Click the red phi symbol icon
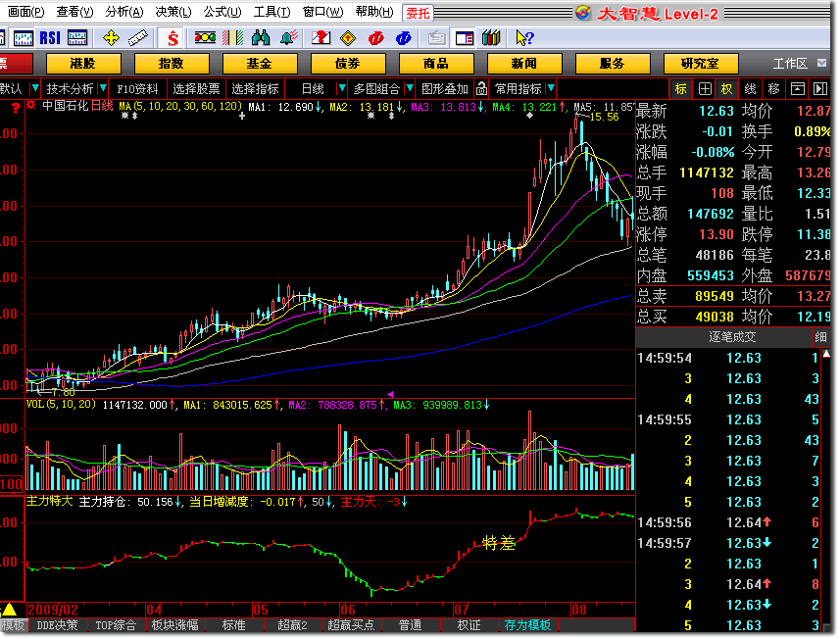840x639 pixels. [376, 38]
